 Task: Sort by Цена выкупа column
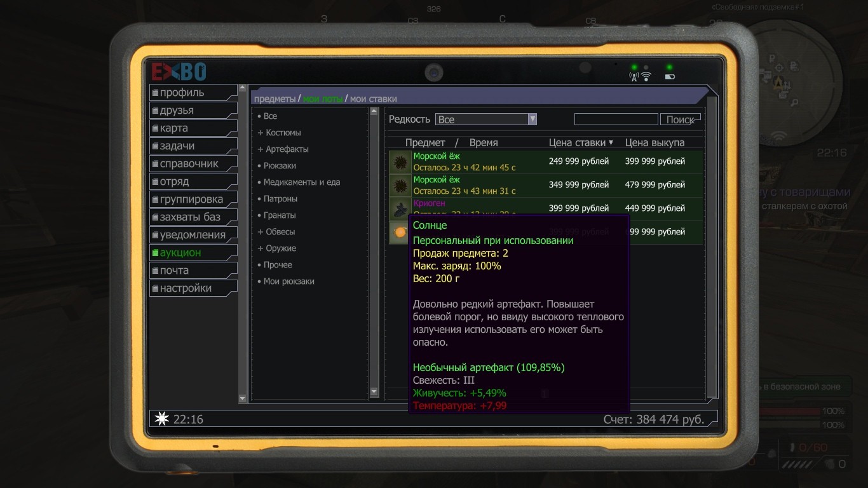click(x=655, y=143)
